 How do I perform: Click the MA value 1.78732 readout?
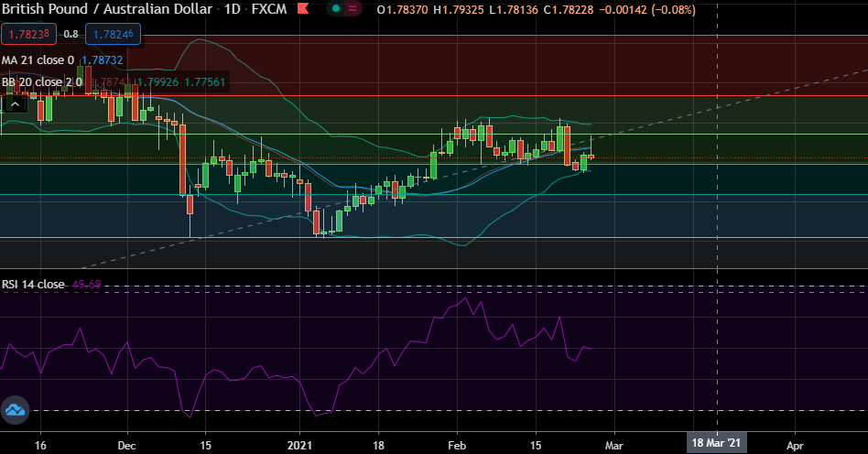(x=102, y=59)
